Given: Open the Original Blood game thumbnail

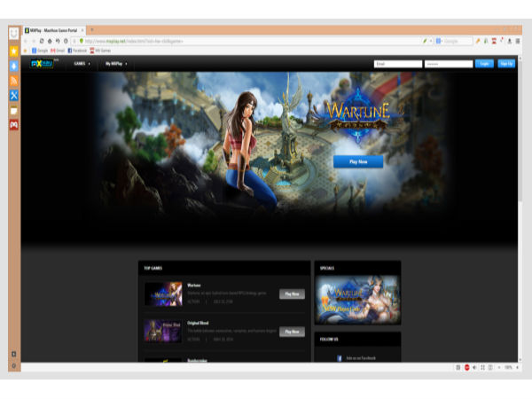Looking at the screenshot, I should pyautogui.click(x=163, y=332).
